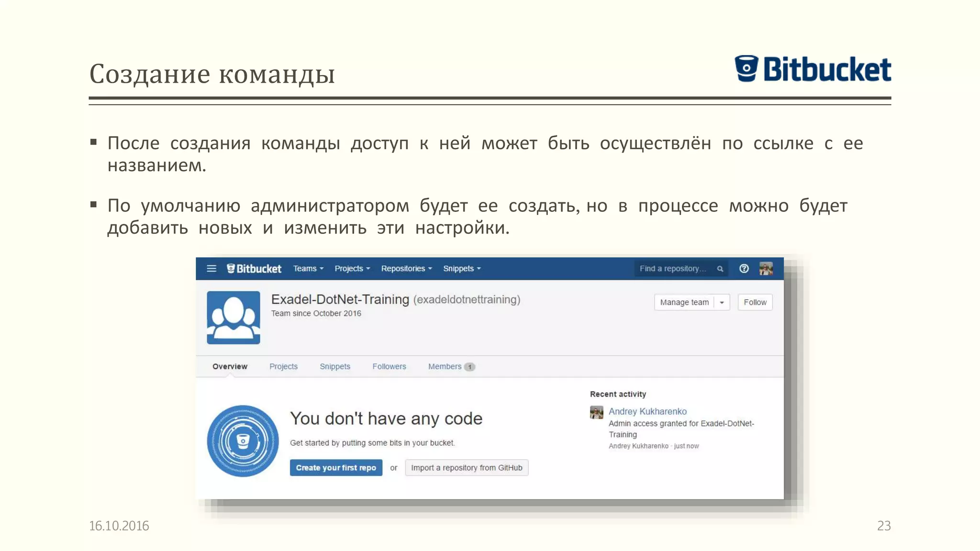Viewport: 980px width, 551px height.
Task: Expand the Repositories dropdown menu
Action: pyautogui.click(x=406, y=268)
